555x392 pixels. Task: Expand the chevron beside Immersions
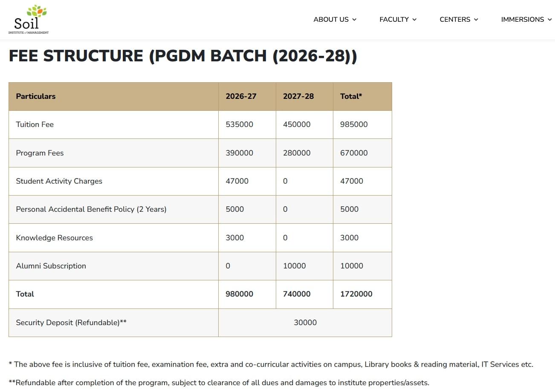(x=549, y=20)
